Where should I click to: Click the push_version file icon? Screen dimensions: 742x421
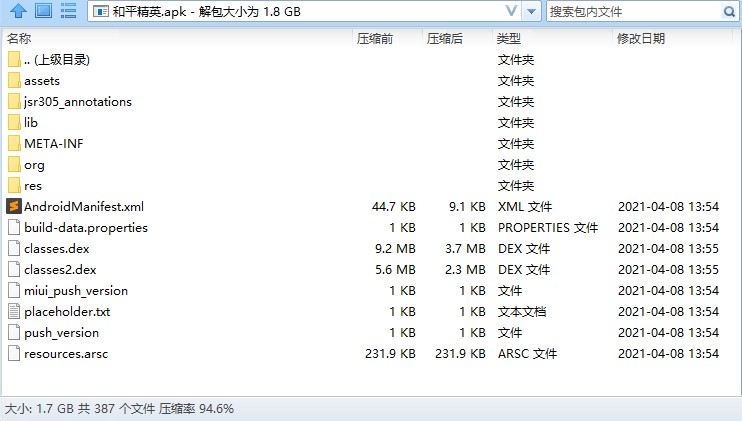(14, 333)
